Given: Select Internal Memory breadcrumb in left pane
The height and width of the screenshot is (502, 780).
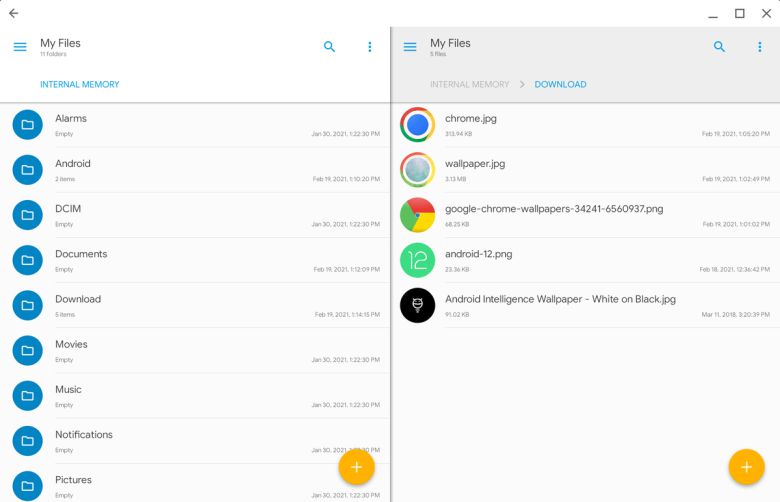Looking at the screenshot, I should (79, 85).
